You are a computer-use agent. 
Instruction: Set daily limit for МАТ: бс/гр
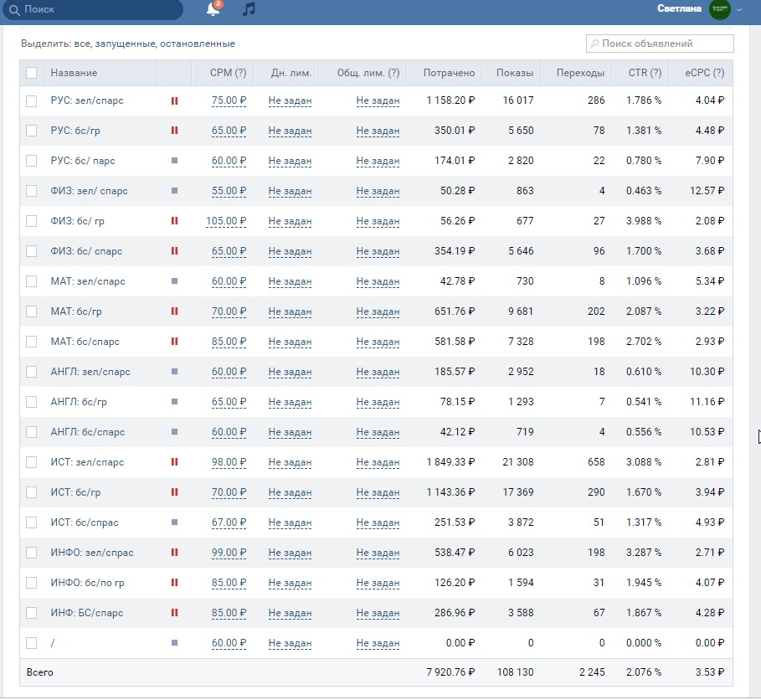click(x=290, y=311)
